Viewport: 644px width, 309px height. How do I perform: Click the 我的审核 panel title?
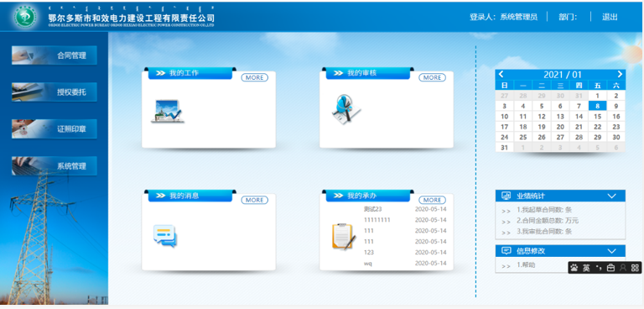362,73
